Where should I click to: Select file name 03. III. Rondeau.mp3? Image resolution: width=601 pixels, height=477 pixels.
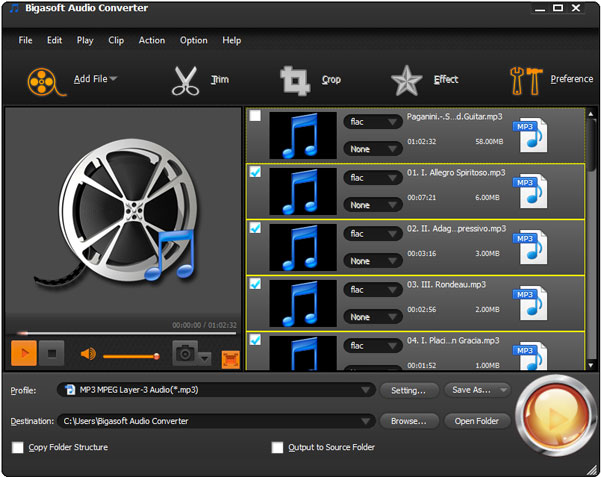(446, 285)
